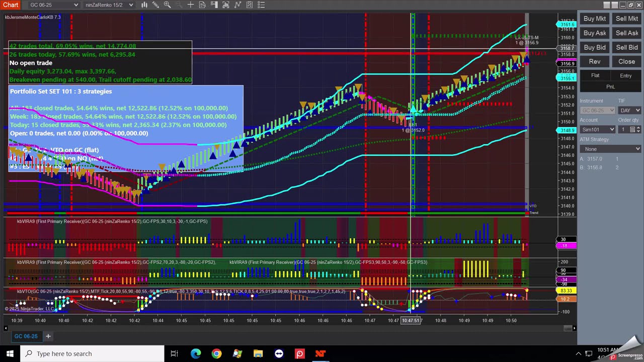
Task: Click the Sell Bid button
Action: 627,47
